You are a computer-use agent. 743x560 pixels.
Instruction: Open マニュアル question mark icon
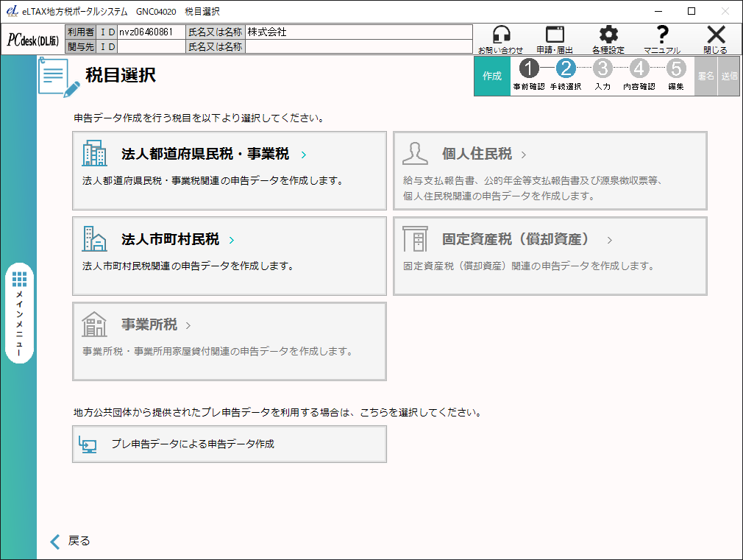click(662, 35)
